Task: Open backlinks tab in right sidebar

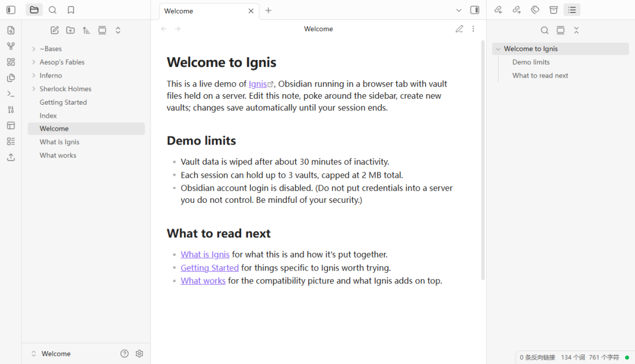Action: pyautogui.click(x=499, y=10)
